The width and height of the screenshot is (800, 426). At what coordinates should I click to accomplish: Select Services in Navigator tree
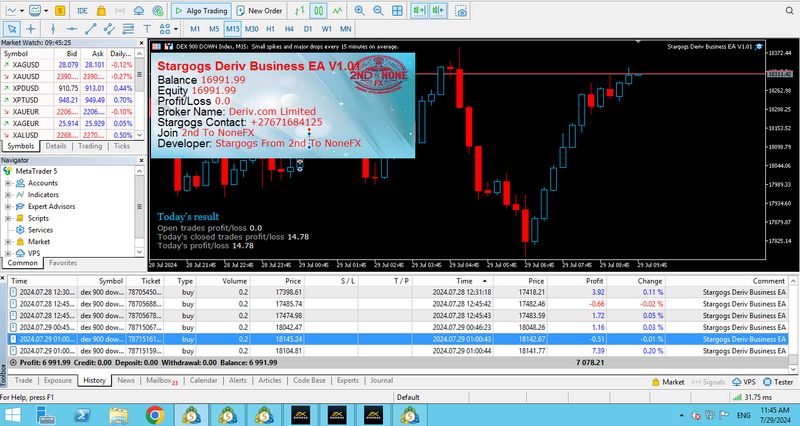(40, 230)
